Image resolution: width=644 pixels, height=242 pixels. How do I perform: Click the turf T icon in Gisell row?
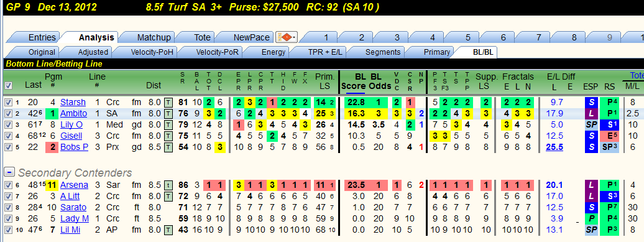pos(169,136)
